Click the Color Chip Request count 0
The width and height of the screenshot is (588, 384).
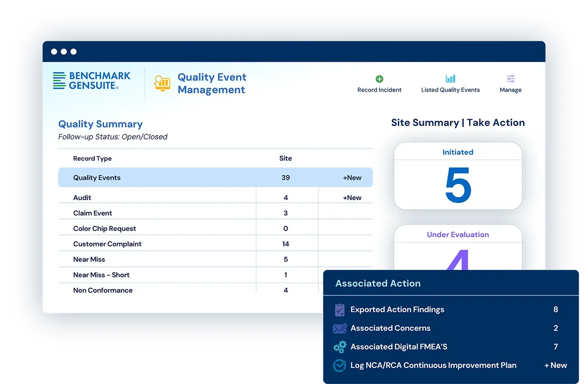286,228
